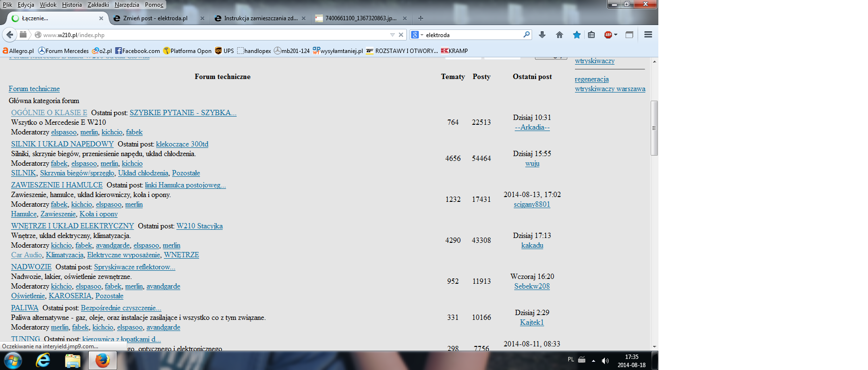Open the site identity folder icon
868x370 pixels.
click(x=23, y=35)
